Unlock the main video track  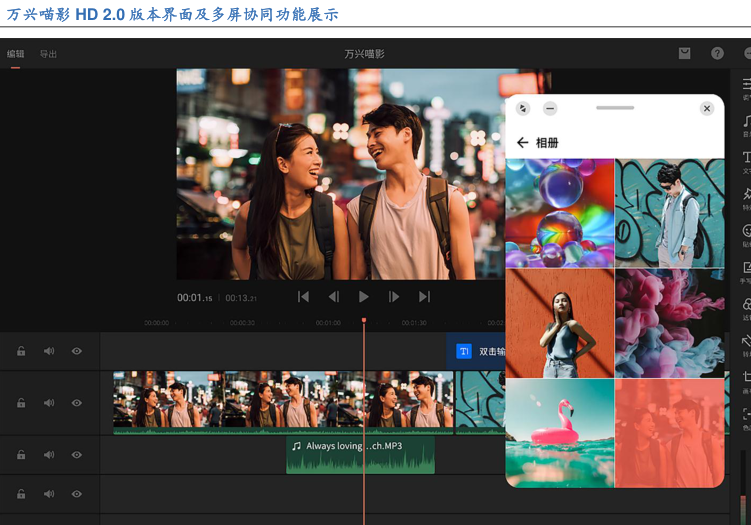21,403
